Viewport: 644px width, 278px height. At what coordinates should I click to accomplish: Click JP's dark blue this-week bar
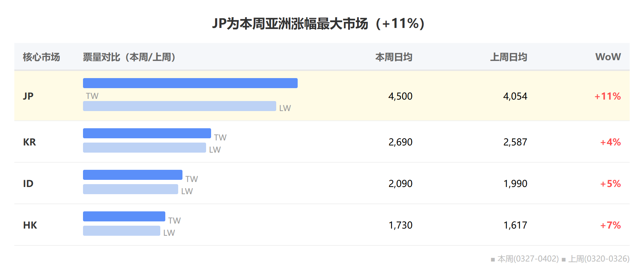pyautogui.click(x=190, y=83)
